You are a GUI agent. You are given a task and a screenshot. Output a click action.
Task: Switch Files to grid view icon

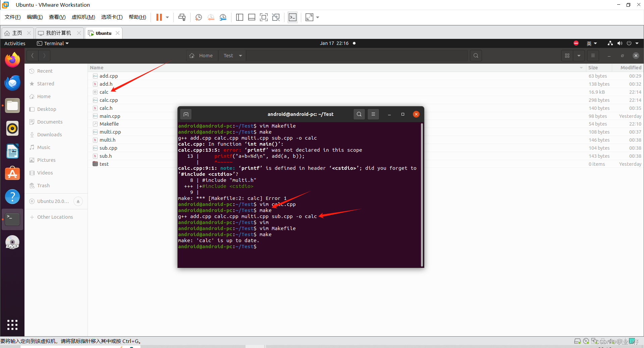[567, 56]
